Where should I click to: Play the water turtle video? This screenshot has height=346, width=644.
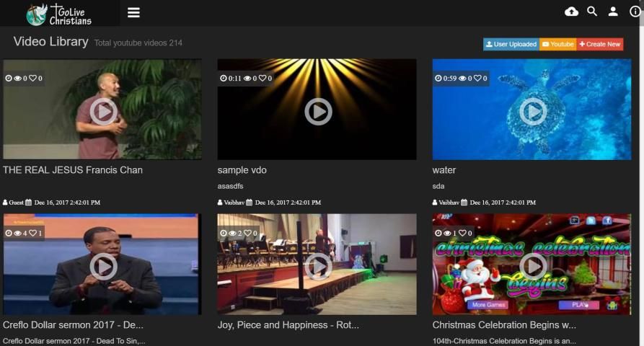pos(532,111)
